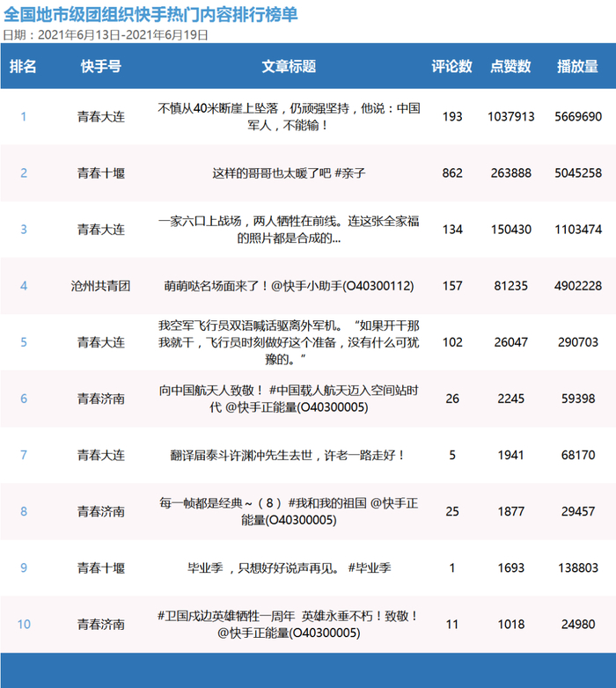
Task: Click 青春济南 in the rank 6 row
Action: [101, 399]
